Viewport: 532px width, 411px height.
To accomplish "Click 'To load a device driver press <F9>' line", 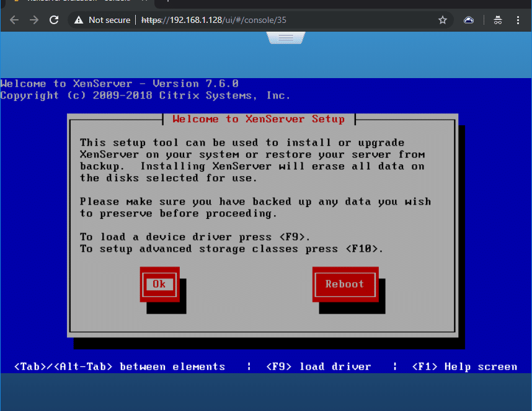I will click(195, 237).
